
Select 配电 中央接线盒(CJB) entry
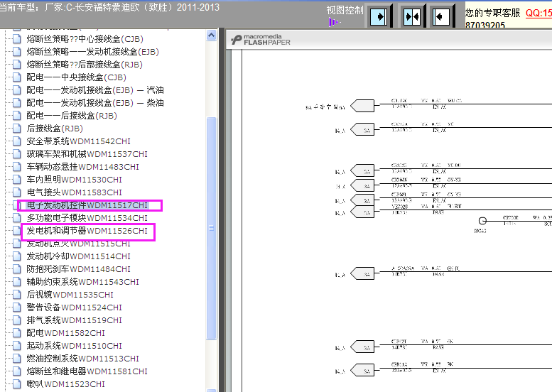[x=77, y=77]
